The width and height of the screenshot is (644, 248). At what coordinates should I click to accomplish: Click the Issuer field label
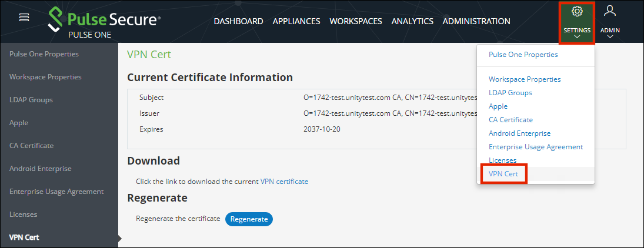(149, 114)
